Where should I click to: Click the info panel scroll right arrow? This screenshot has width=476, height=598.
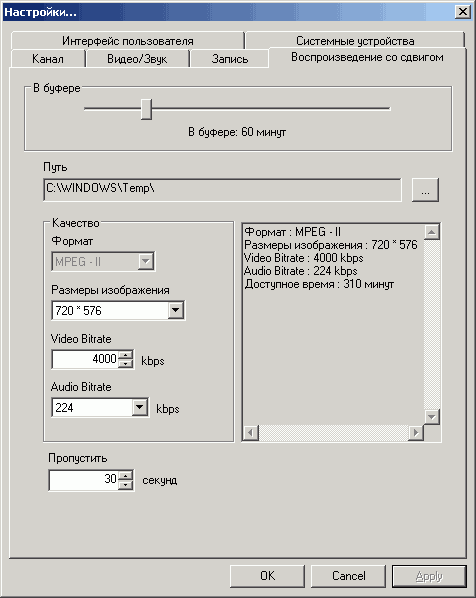point(416,433)
